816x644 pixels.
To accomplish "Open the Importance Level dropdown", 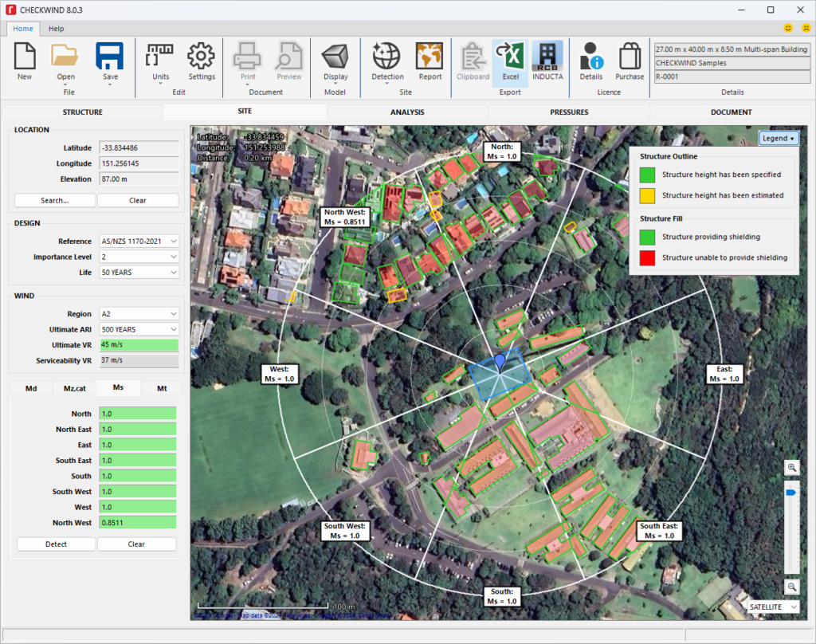I will pyautogui.click(x=139, y=257).
